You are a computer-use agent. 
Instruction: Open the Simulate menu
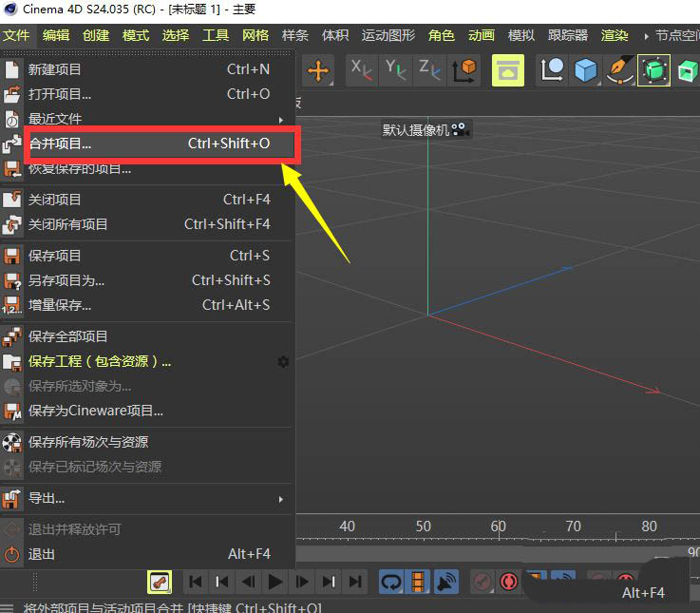pyautogui.click(x=521, y=35)
